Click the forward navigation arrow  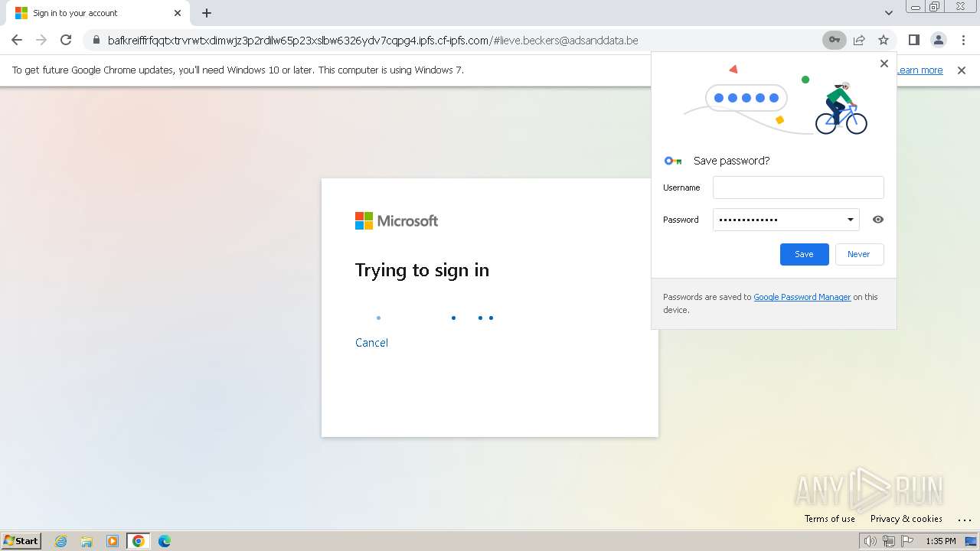click(x=41, y=40)
